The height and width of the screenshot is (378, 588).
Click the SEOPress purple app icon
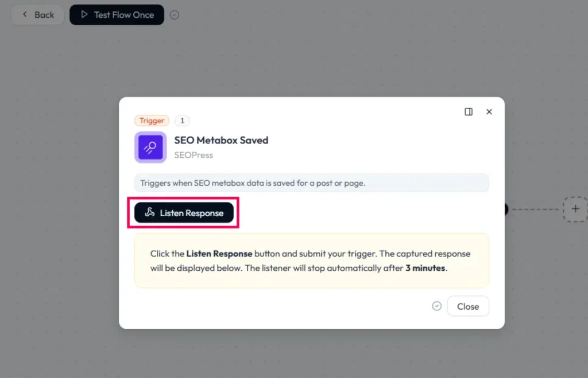[x=150, y=147]
